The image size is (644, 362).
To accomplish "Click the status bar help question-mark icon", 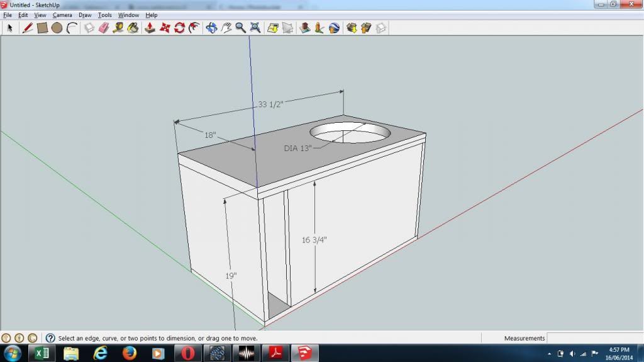I will click(50, 338).
